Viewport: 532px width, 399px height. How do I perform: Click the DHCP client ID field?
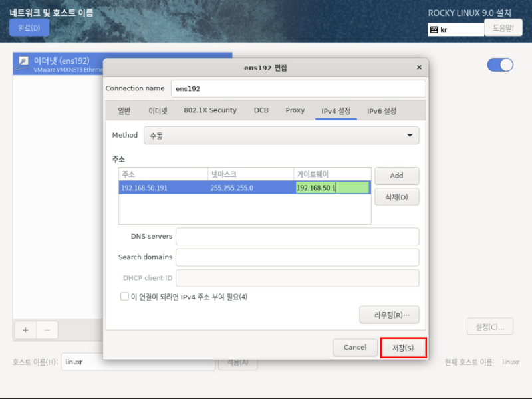[297, 278]
